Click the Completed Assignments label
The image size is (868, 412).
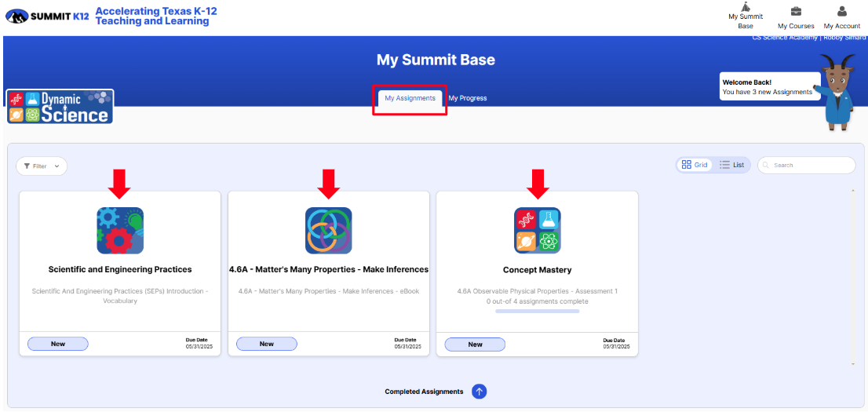(424, 392)
